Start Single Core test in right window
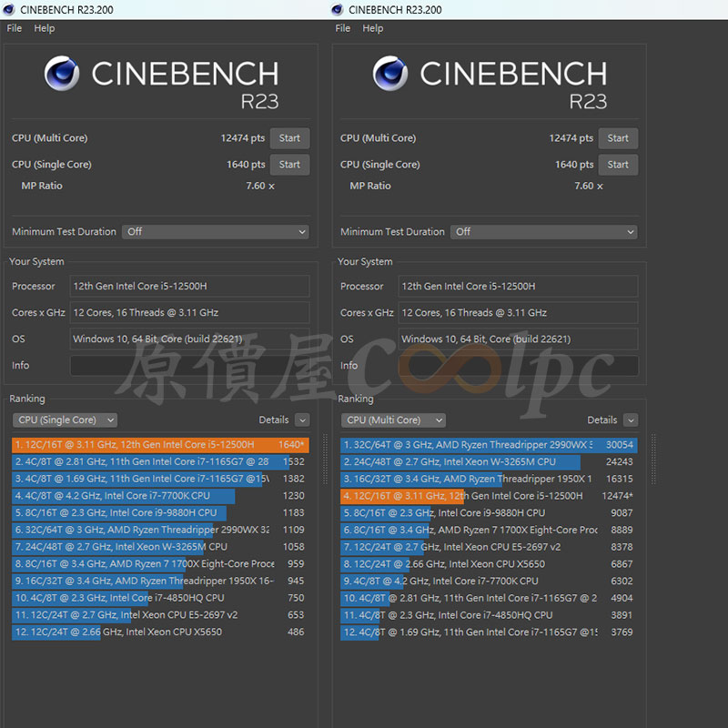 tap(618, 165)
